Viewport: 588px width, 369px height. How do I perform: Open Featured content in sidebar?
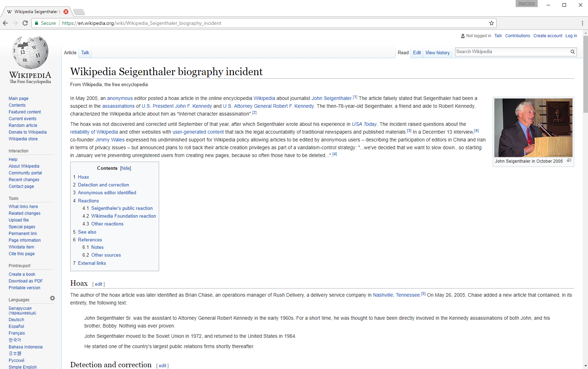tap(25, 112)
